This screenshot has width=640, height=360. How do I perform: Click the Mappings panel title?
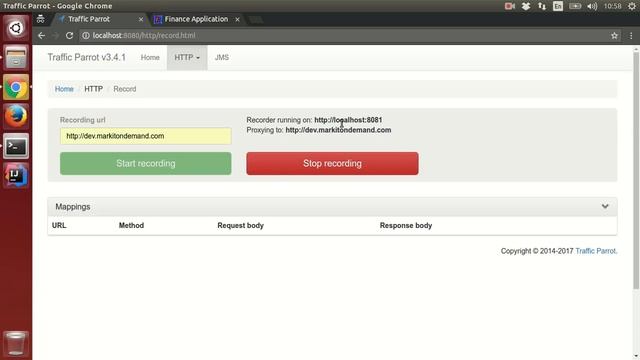pyautogui.click(x=73, y=207)
